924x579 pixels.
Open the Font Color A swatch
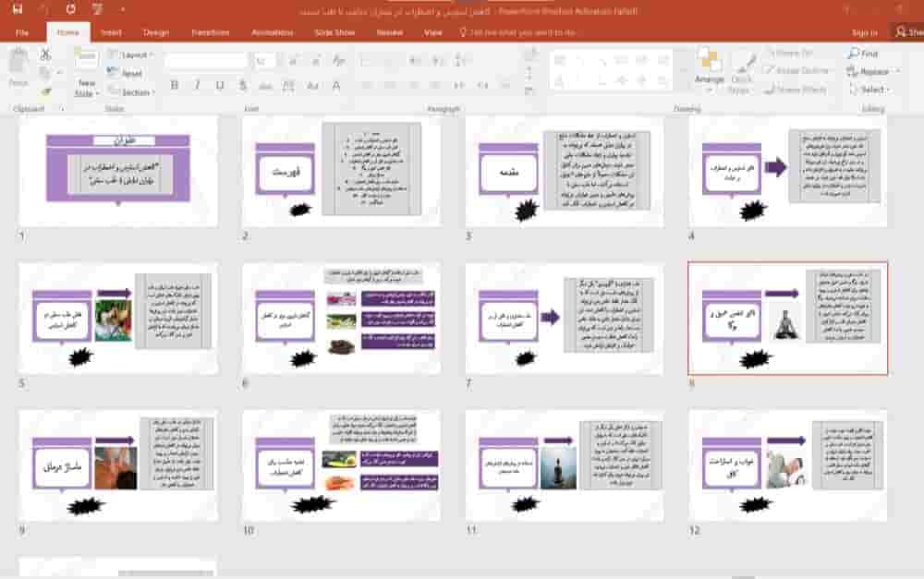(x=336, y=86)
